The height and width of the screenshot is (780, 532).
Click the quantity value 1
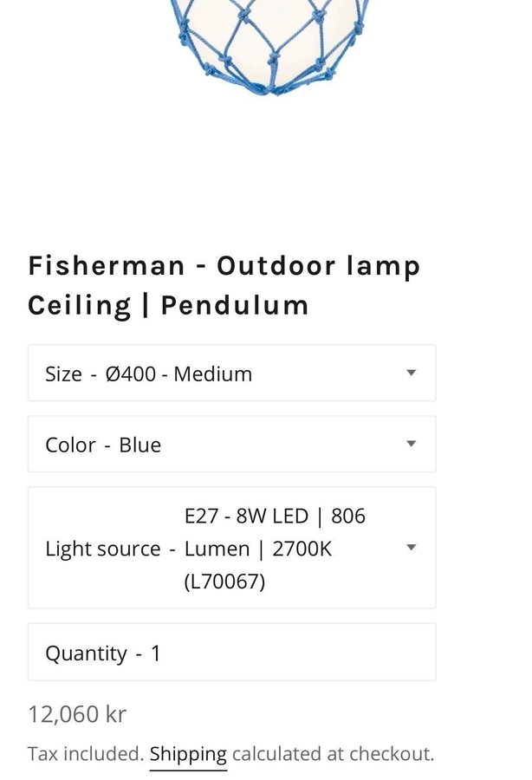coord(156,653)
